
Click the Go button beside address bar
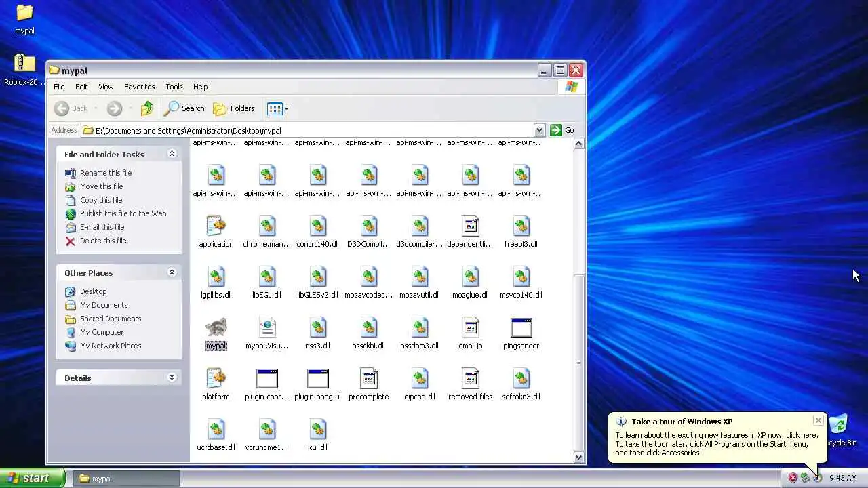(x=562, y=130)
